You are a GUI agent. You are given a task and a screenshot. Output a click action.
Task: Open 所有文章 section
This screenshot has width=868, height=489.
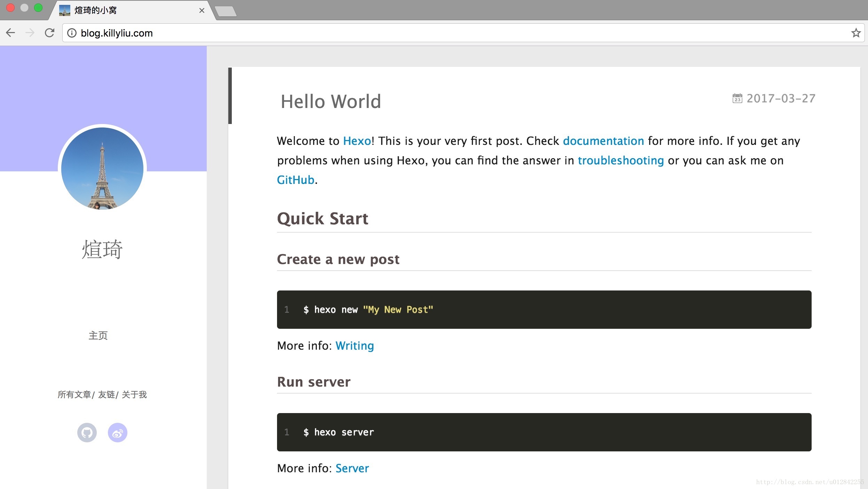[x=74, y=395]
